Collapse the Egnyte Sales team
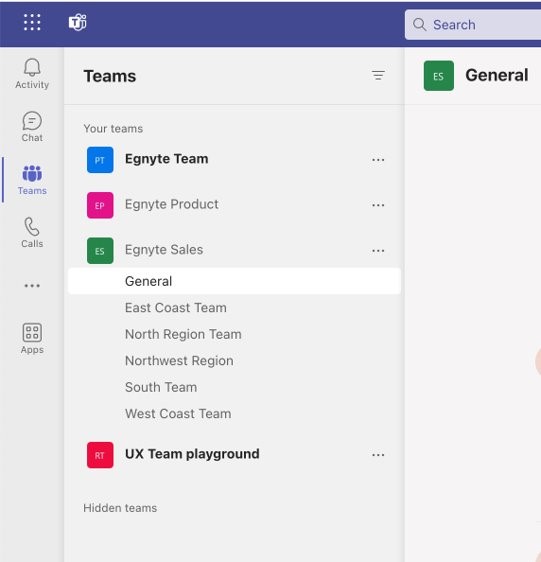Viewport: 541px width, 562px height. point(164,250)
